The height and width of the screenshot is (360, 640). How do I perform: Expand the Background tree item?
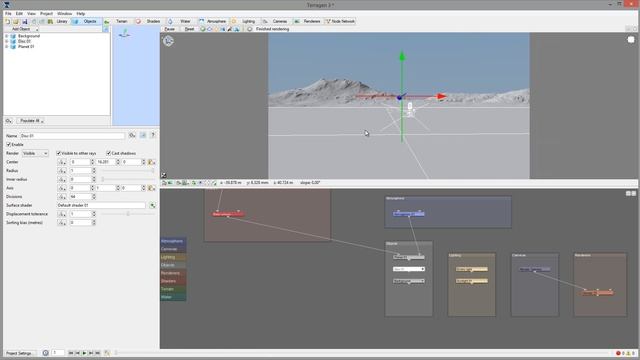point(7,36)
